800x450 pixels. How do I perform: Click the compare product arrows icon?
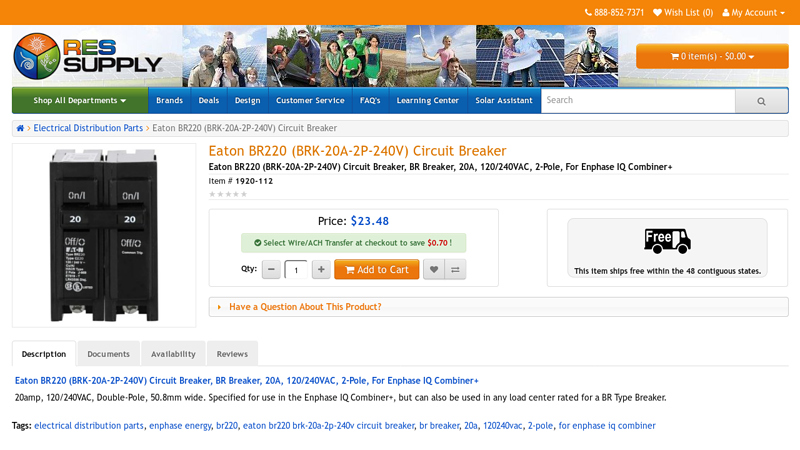[x=455, y=269]
